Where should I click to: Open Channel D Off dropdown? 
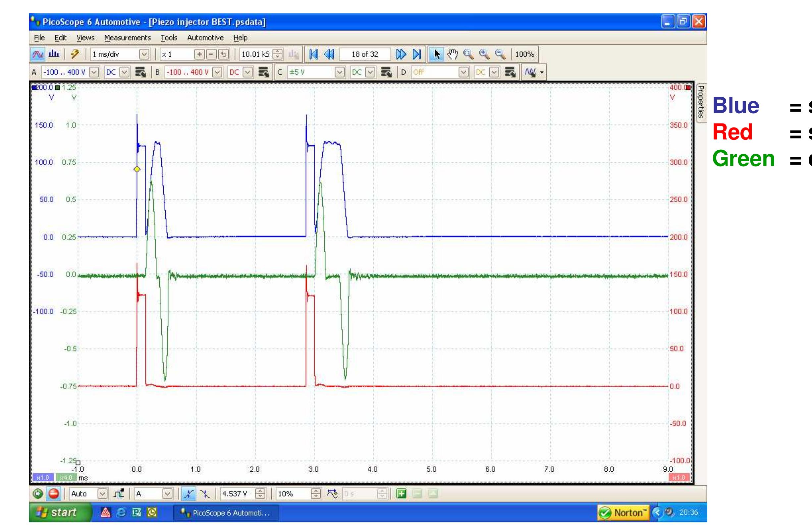pyautogui.click(x=464, y=72)
